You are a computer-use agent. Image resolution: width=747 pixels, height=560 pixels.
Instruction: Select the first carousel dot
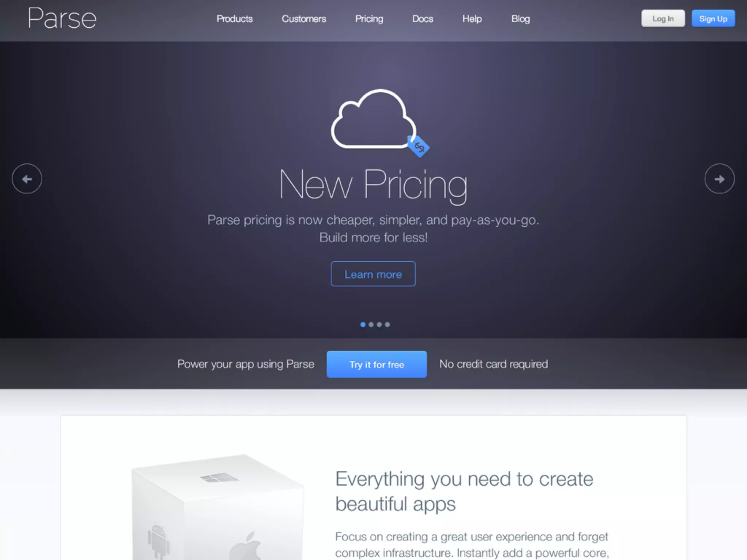[363, 324]
